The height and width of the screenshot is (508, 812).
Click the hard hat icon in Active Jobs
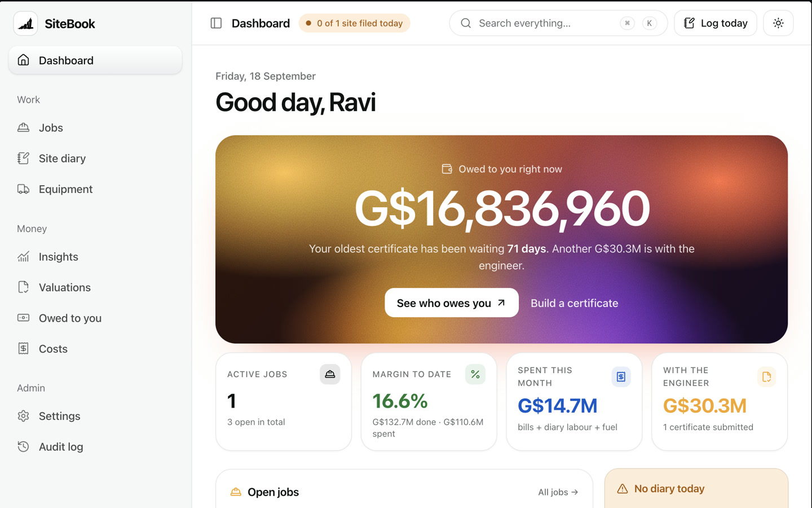[330, 374]
